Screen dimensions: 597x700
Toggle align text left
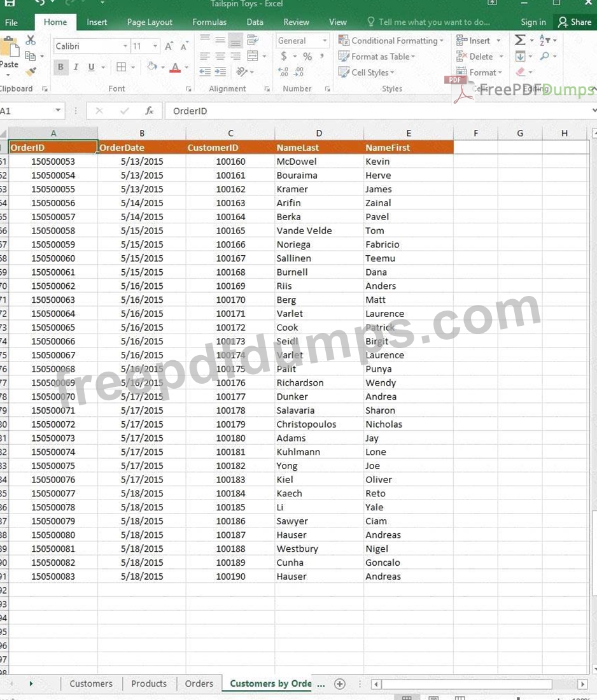click(x=205, y=56)
